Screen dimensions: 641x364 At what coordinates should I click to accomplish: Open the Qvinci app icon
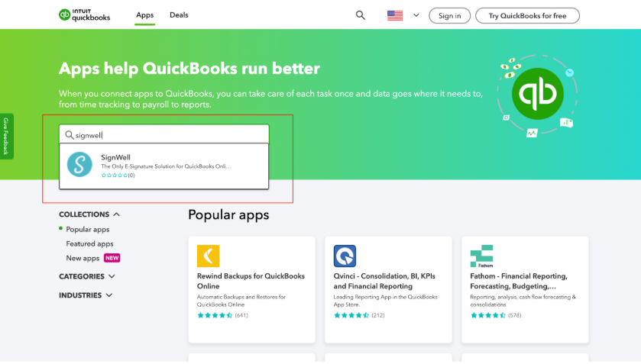(345, 256)
